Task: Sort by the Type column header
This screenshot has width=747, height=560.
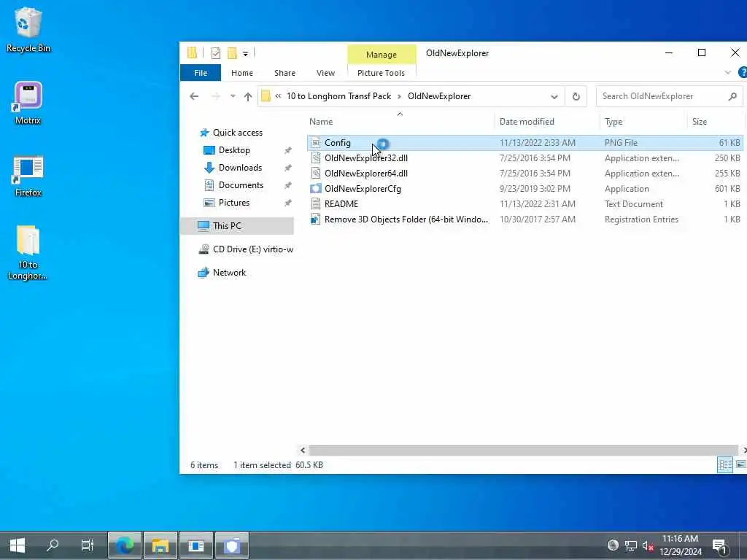Action: (643, 122)
